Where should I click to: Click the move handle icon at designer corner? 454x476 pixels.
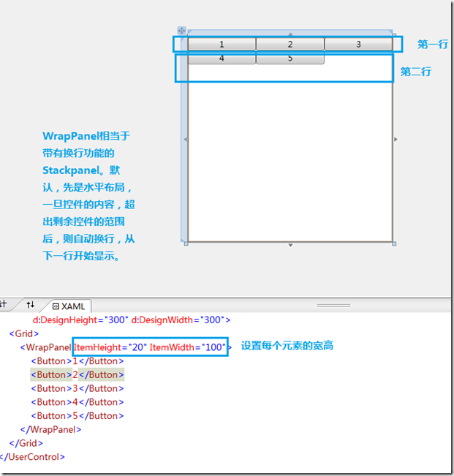point(181,31)
